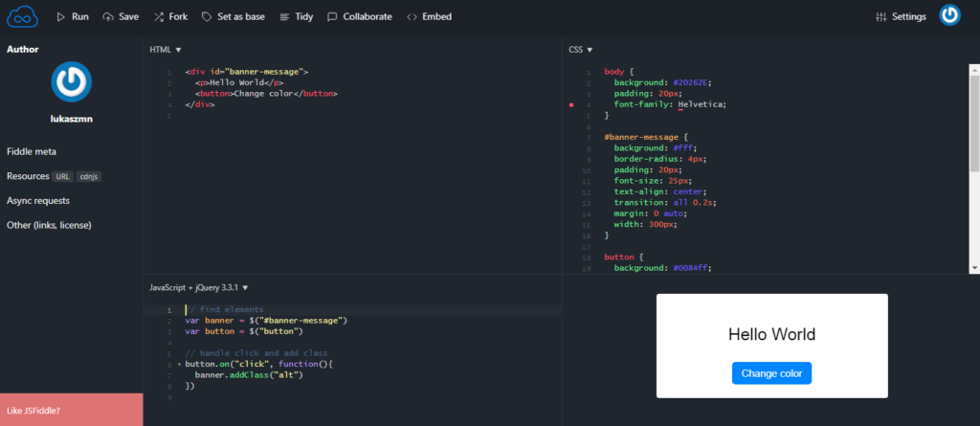Click the author profile picture in sidebar

(71, 81)
